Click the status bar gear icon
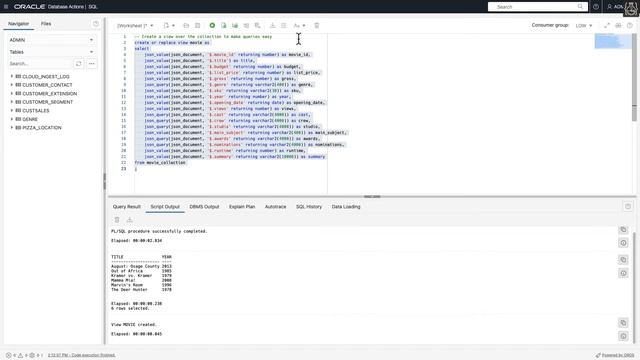 (x=32, y=355)
